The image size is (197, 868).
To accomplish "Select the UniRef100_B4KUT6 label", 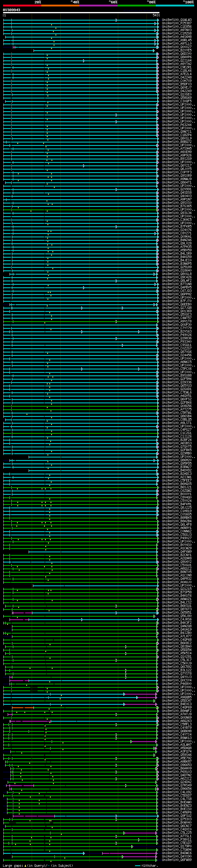I will click(177, 595).
